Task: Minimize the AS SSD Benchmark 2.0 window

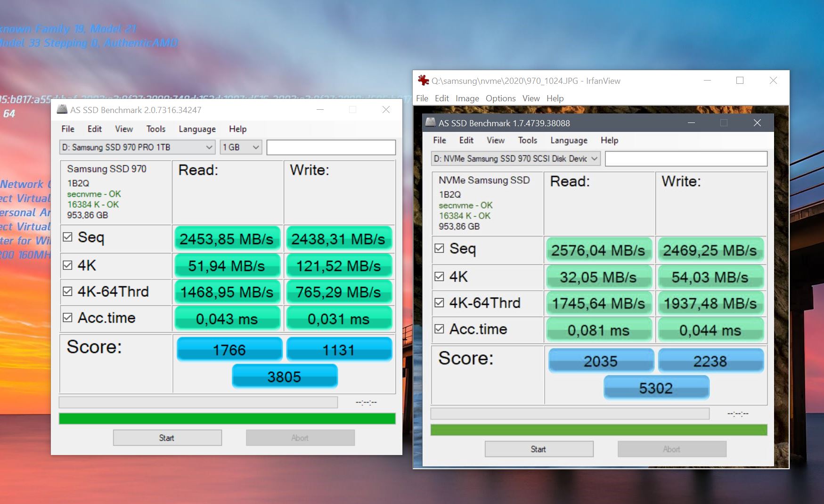Action: (x=320, y=109)
